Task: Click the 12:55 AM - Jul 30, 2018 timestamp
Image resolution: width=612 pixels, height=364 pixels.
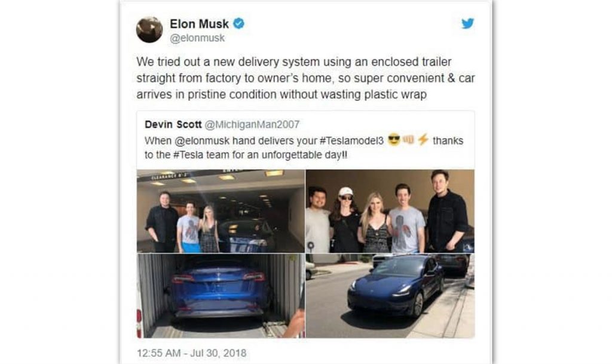Action: [192, 353]
